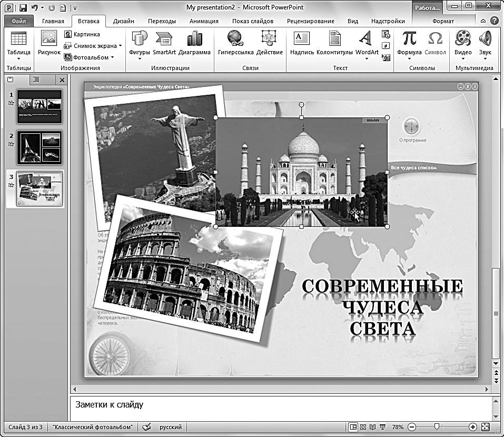Switch to Normal view in status bar
This screenshot has width=504, height=437.
pyautogui.click(x=353, y=427)
